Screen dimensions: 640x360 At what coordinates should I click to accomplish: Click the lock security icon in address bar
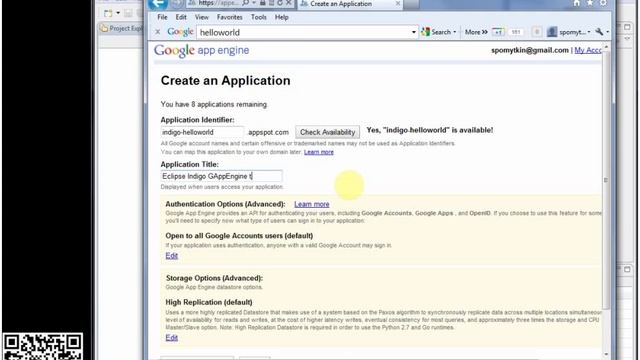coord(263,3)
